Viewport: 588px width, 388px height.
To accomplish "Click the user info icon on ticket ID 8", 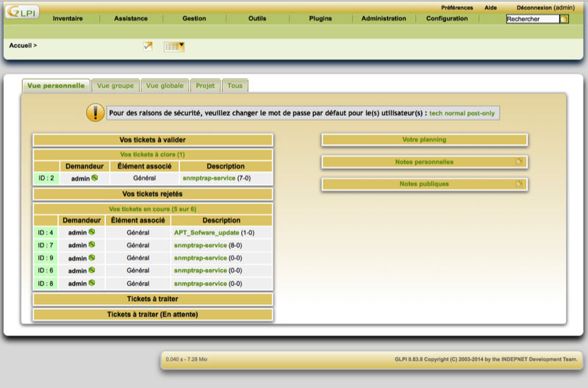I will point(92,283).
